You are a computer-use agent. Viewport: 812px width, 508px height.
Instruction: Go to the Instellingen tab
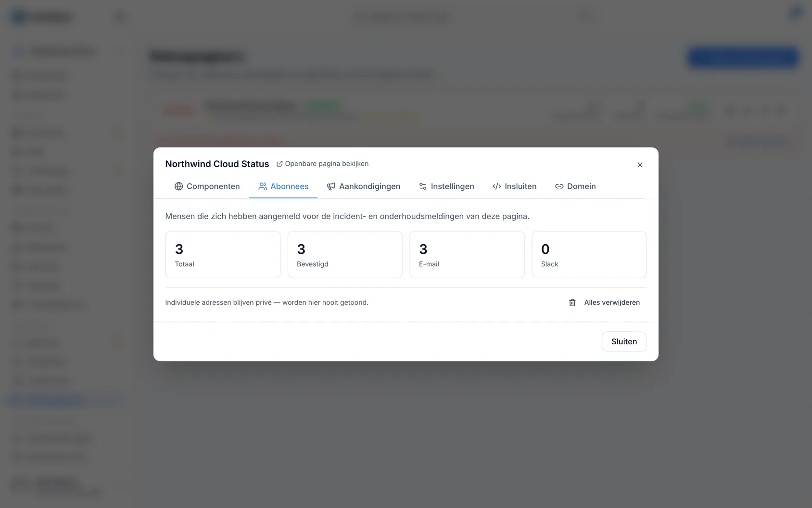click(446, 186)
